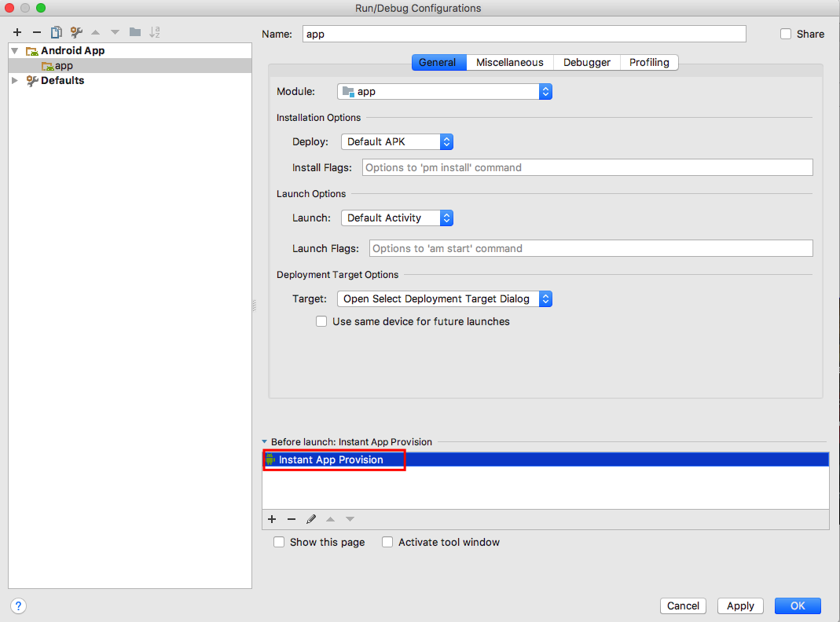Image resolution: width=840 pixels, height=622 pixels.
Task: Copy the selected configuration
Action: [x=57, y=32]
